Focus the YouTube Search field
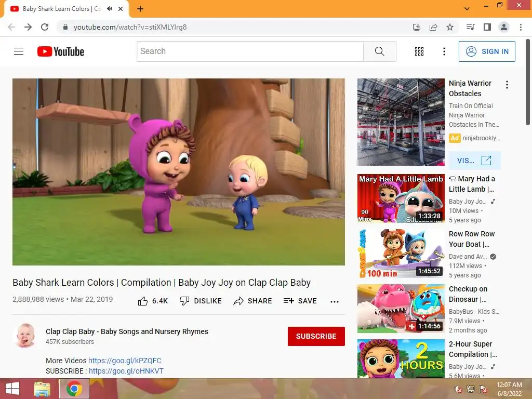The width and height of the screenshot is (532, 399). click(250, 51)
